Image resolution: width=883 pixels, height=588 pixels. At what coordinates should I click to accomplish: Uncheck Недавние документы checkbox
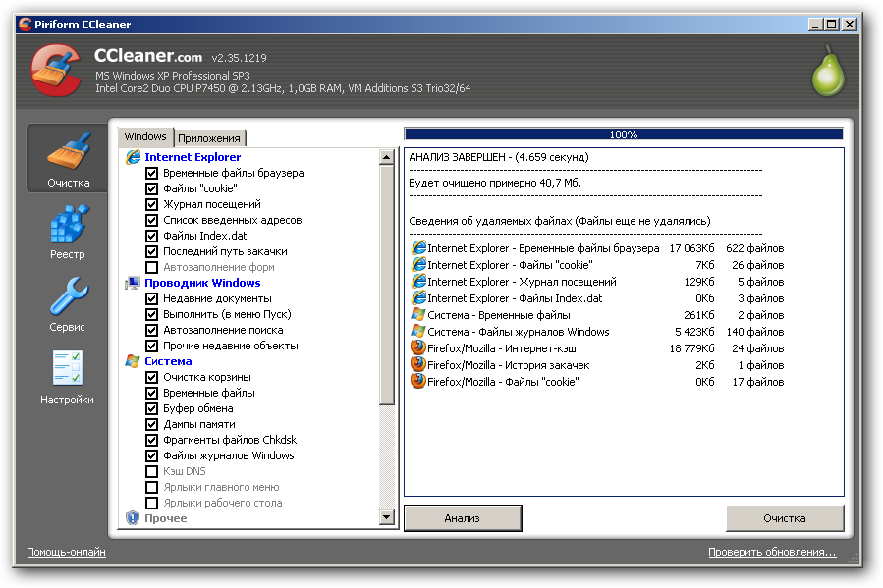point(151,298)
